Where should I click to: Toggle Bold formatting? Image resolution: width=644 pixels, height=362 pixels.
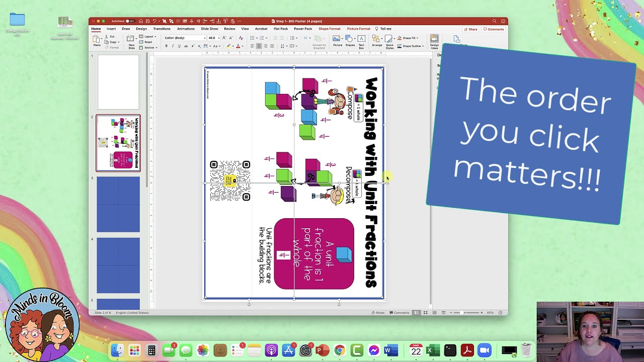coord(167,46)
